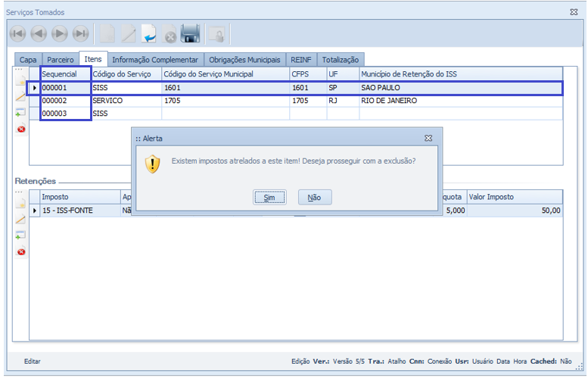Click the SP state cell
Screen dimensions: 588x378
coord(343,88)
